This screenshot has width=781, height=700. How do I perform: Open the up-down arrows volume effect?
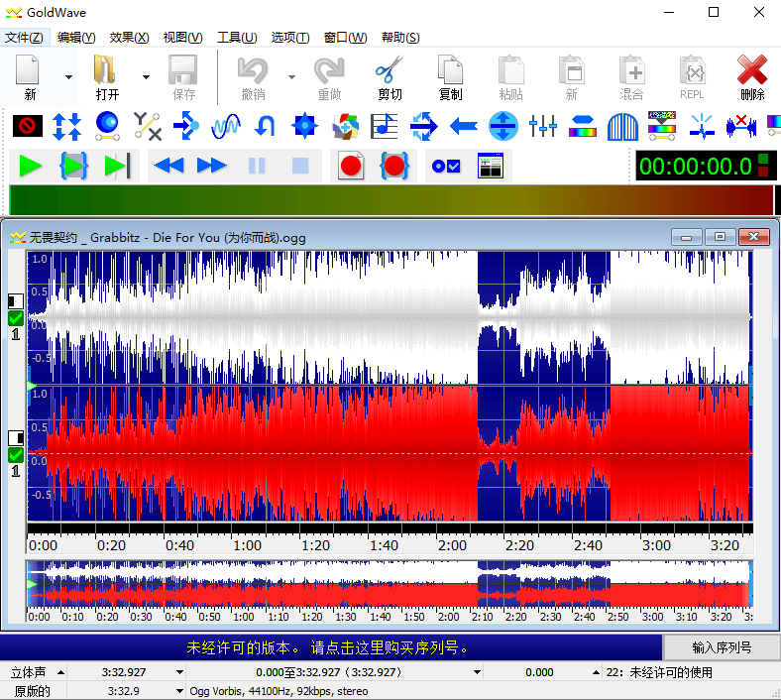(x=66, y=126)
